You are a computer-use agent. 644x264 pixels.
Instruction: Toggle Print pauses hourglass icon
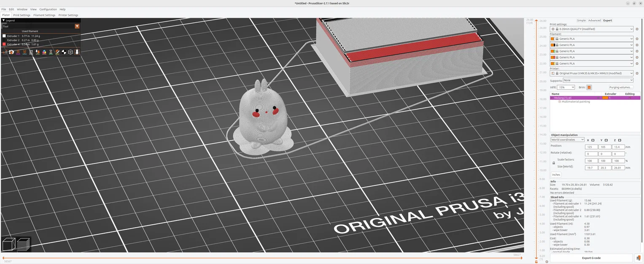(51, 52)
